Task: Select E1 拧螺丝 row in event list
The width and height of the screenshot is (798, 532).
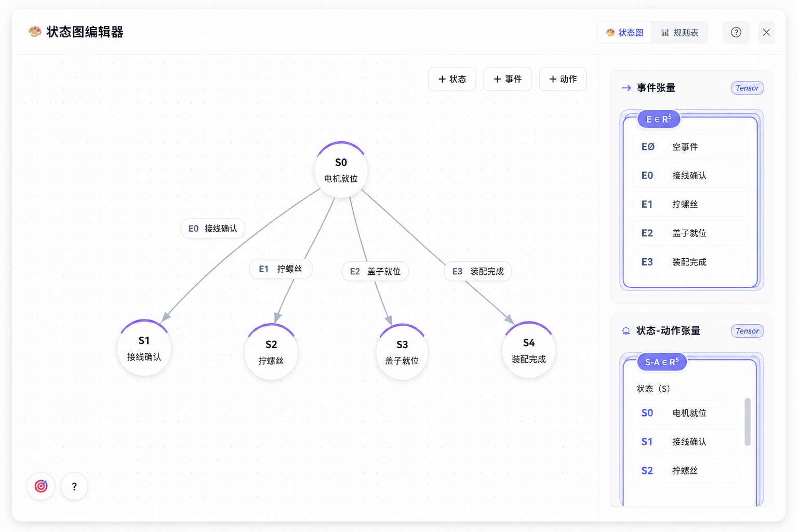Action: click(x=690, y=204)
